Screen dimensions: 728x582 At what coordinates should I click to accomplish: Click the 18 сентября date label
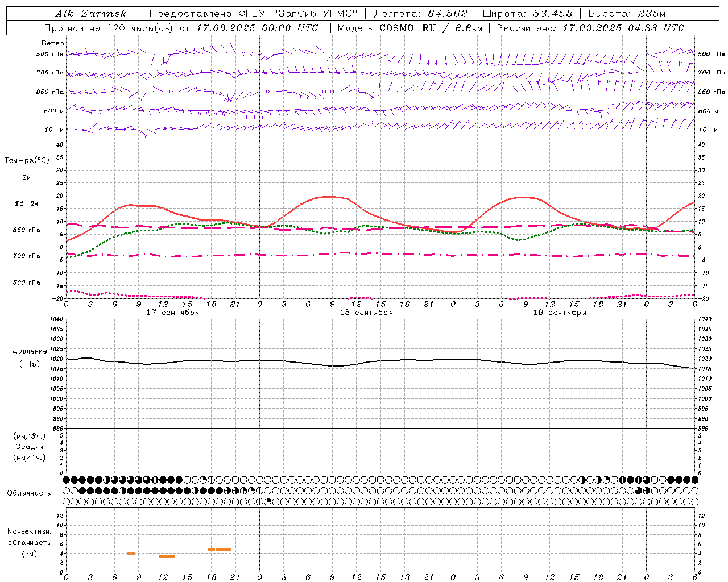click(366, 313)
